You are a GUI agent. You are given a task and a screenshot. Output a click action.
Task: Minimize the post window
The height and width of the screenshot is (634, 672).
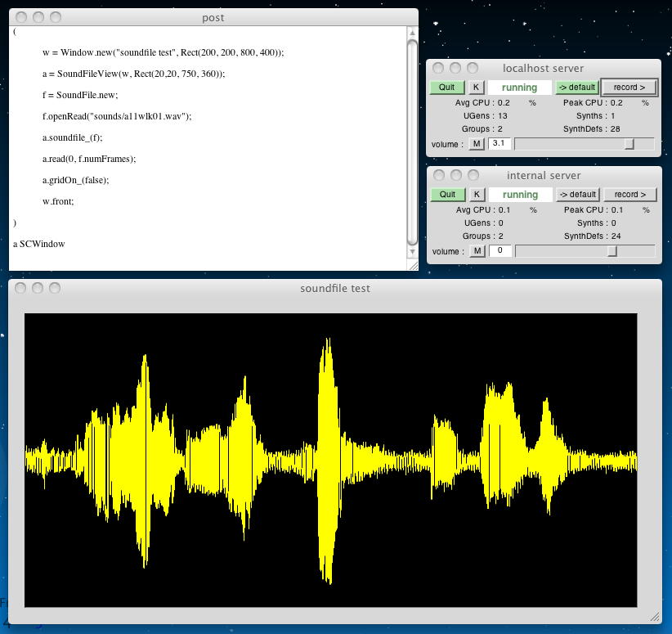pyautogui.click(x=38, y=17)
